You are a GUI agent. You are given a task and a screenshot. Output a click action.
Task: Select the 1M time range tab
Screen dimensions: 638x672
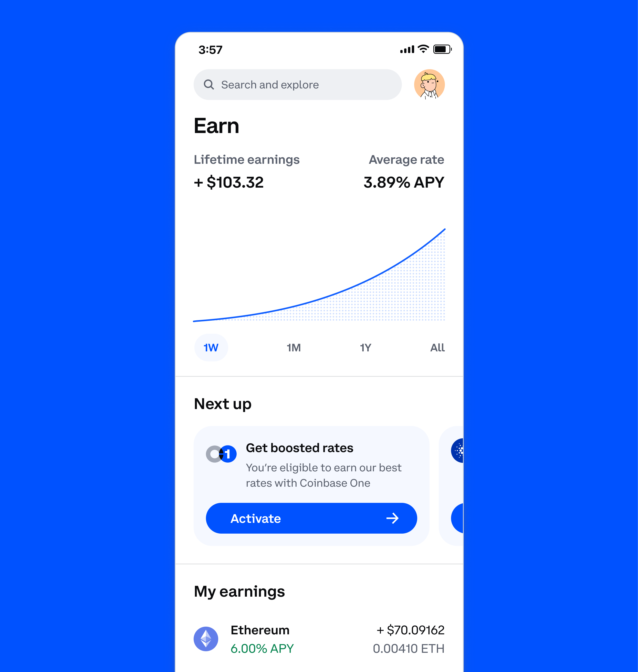click(x=294, y=347)
